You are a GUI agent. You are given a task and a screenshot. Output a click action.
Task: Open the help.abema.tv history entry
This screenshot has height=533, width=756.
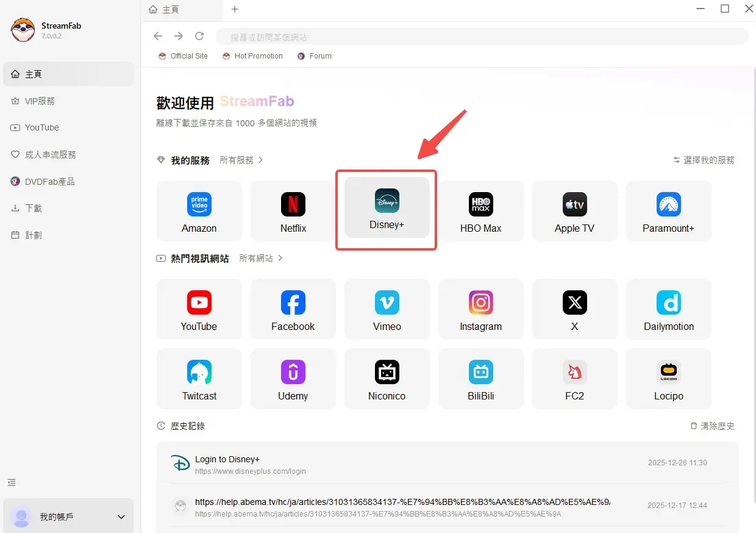point(448,507)
